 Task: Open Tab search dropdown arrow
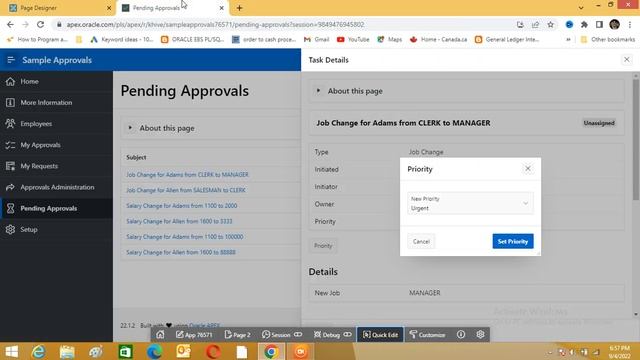tap(580, 8)
